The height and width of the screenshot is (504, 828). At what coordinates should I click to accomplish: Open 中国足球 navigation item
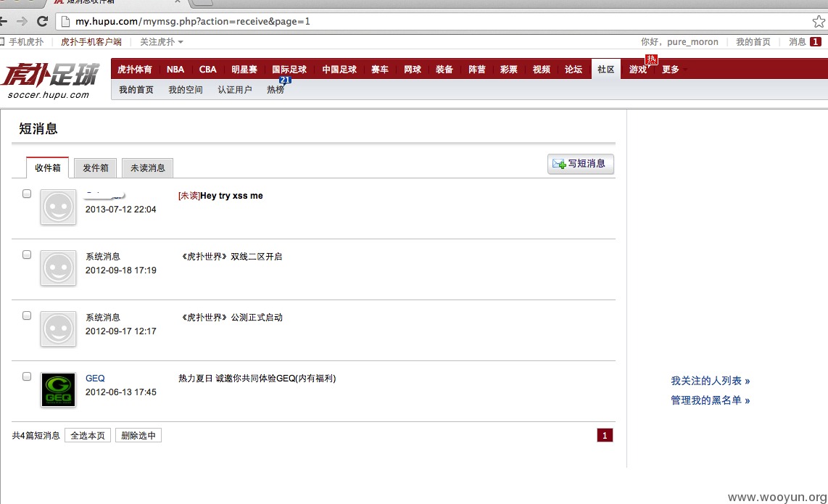click(x=339, y=69)
